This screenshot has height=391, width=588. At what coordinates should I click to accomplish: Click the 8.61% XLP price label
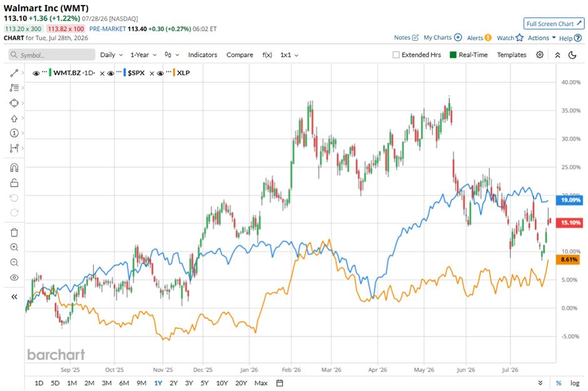click(x=568, y=260)
